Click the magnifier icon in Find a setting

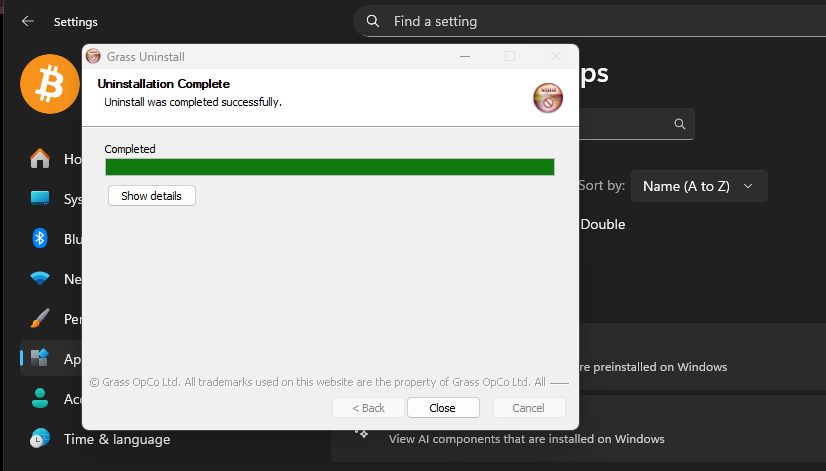click(x=372, y=22)
